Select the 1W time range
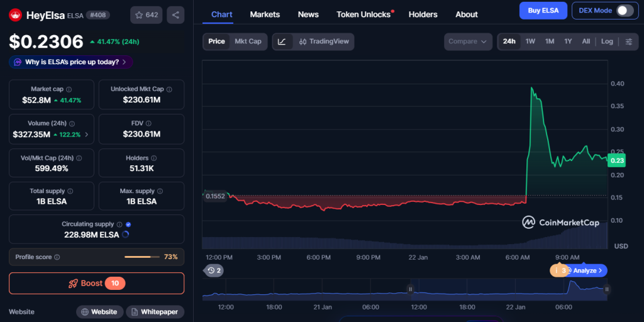The height and width of the screenshot is (322, 644). pos(530,42)
